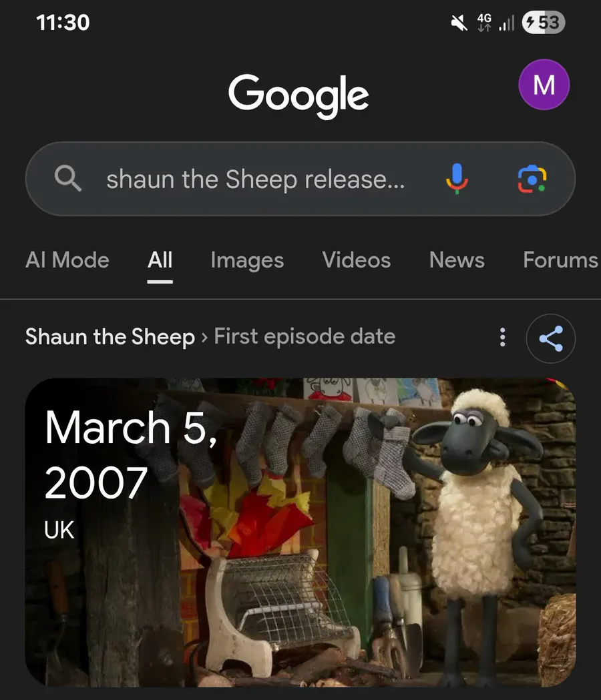
Task: Start voice search with the microphone icon
Action: (x=457, y=179)
